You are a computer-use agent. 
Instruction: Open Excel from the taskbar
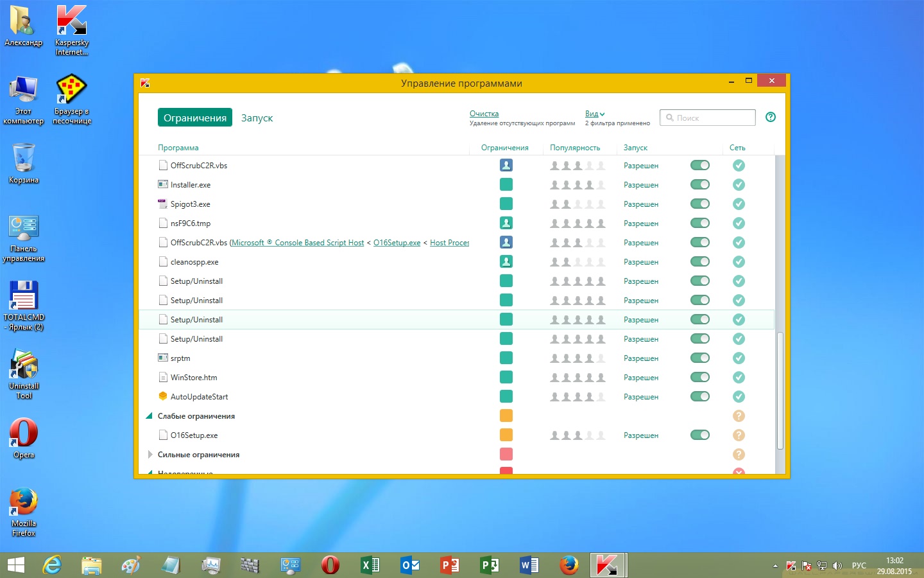click(370, 565)
